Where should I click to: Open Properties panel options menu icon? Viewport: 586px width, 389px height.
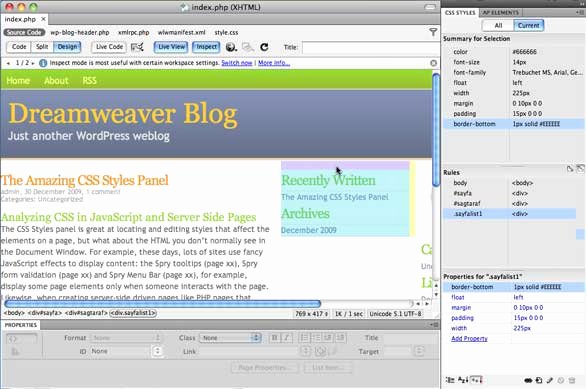434,325
